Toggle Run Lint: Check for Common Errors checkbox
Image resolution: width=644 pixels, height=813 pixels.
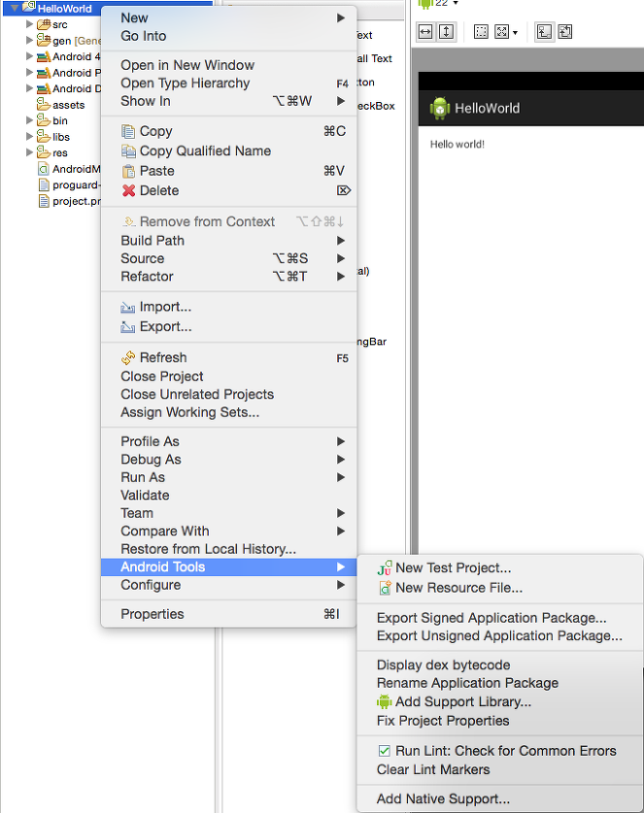coord(385,750)
